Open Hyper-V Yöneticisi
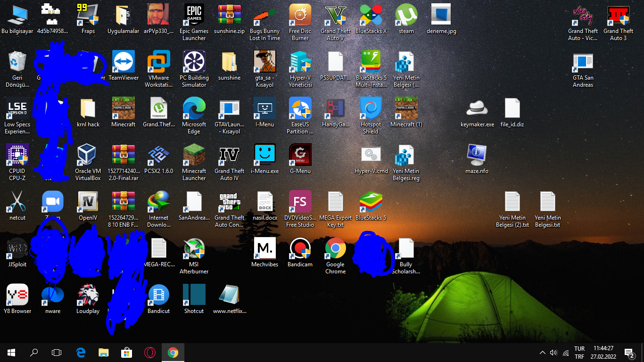This screenshot has height=362, width=644. click(x=300, y=69)
